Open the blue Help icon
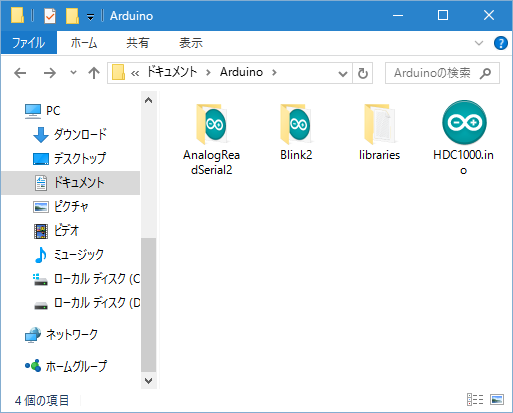This screenshot has width=513, height=413. (x=501, y=43)
